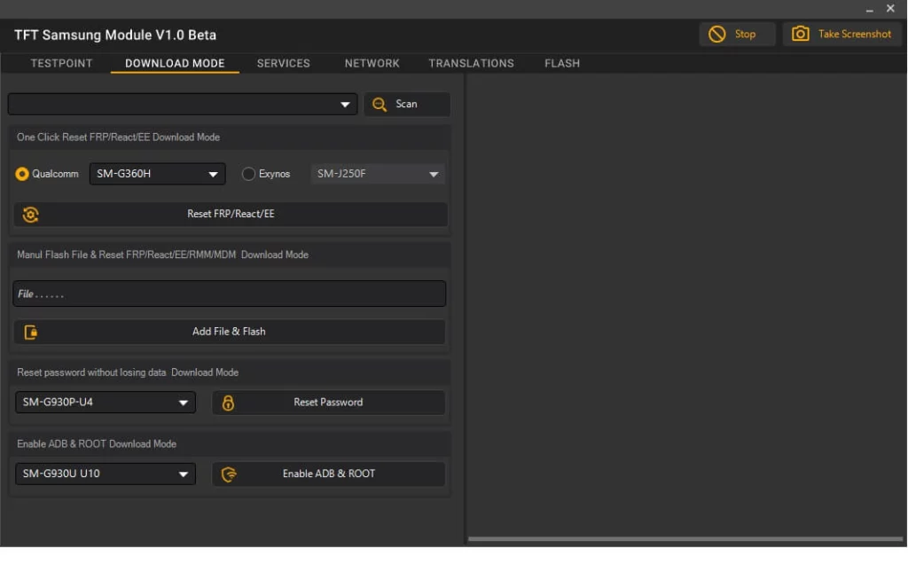Click the 'One Click Reset FRP/React/EE Download Mode' heading
The height and width of the screenshot is (588, 908).
tap(118, 137)
